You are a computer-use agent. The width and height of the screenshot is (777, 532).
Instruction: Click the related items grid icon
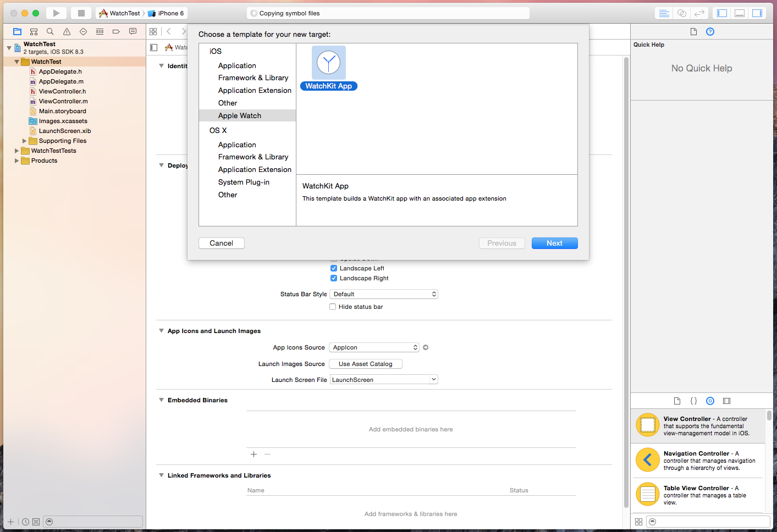tap(153, 32)
